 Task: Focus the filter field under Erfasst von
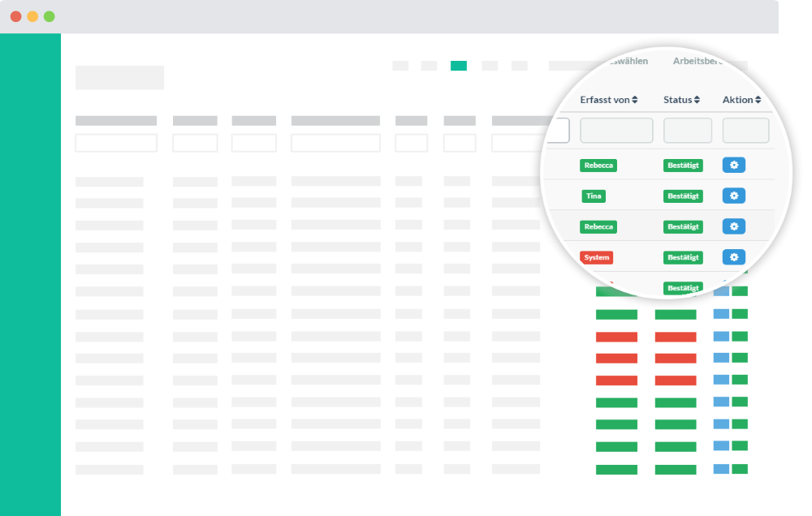616,131
